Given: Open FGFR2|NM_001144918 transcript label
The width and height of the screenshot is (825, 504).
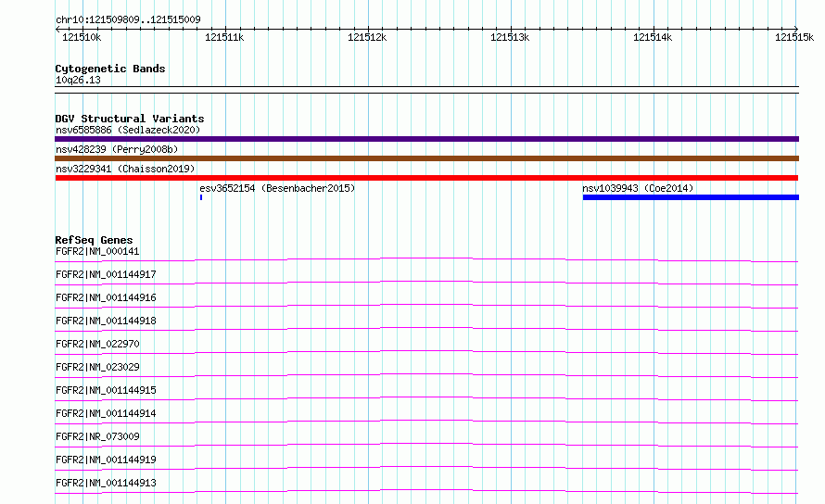Looking at the screenshot, I should point(106,321).
